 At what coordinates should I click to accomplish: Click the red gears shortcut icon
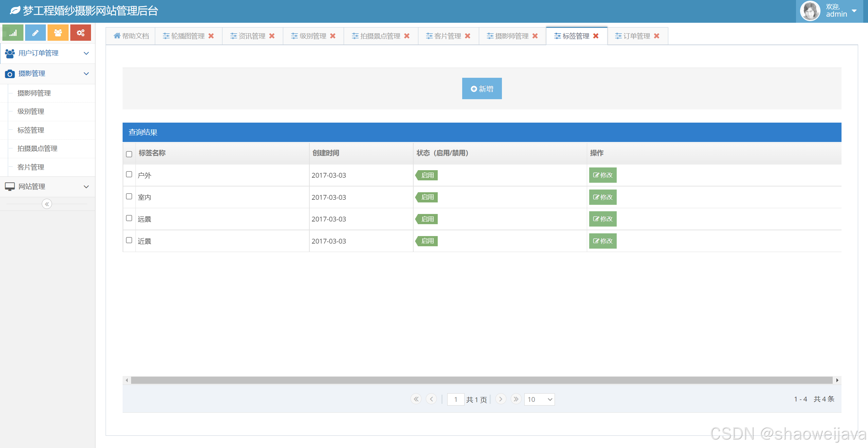pos(80,33)
